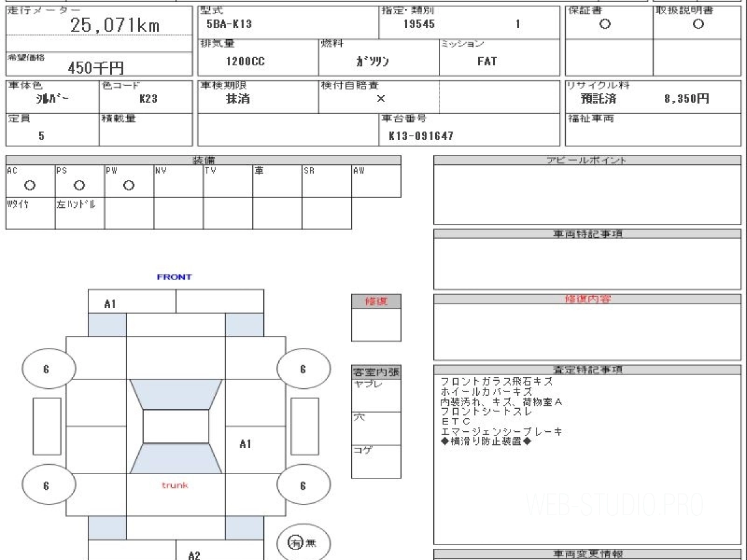Click the A1 mark on front bumper

pos(110,304)
